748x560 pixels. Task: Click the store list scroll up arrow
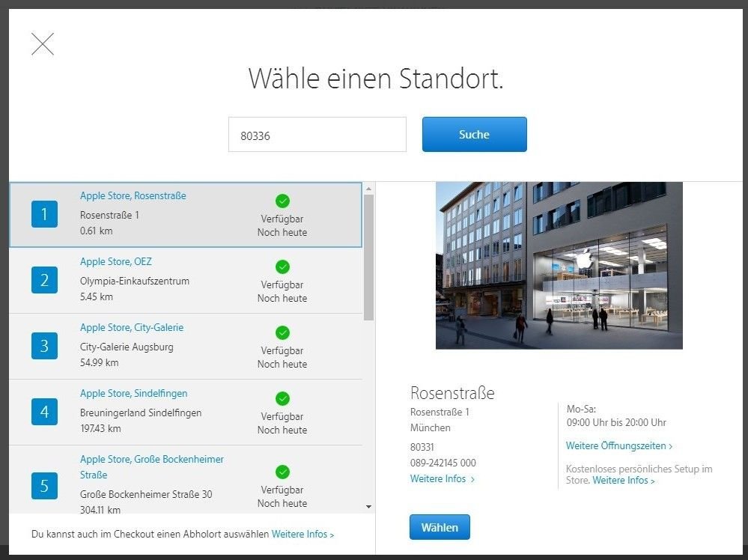(x=368, y=189)
